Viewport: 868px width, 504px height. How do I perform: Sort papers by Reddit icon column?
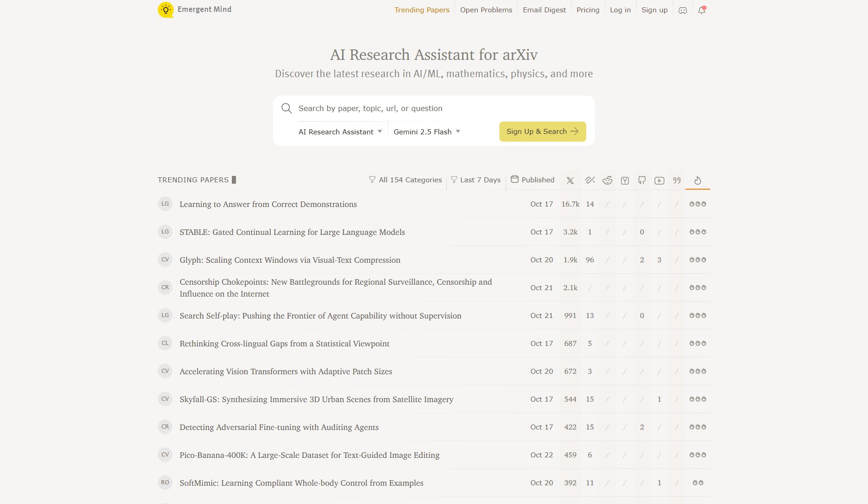607,180
